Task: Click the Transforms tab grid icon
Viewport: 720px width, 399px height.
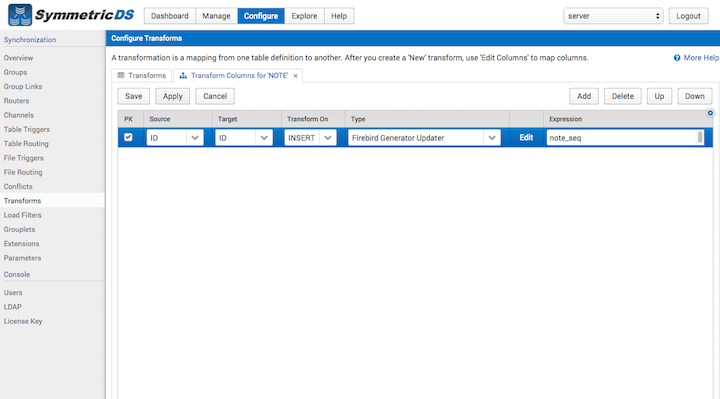Action: (121, 75)
